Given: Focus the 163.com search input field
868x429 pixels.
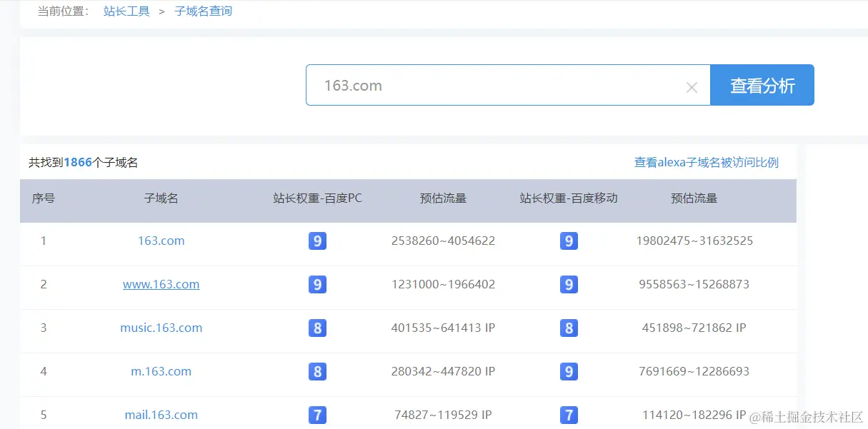Looking at the screenshot, I should coord(508,85).
